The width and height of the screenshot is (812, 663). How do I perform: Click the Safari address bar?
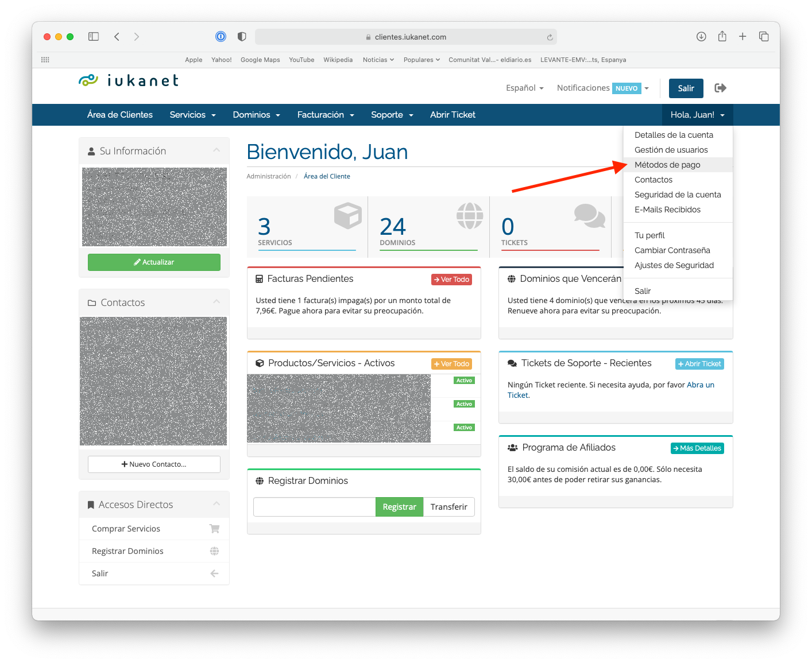tap(406, 37)
